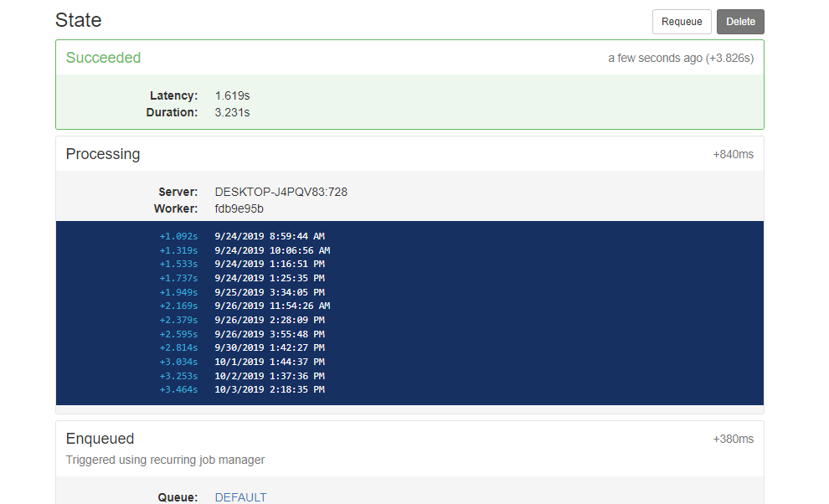Click the Delete button
The height and width of the screenshot is (504, 829).
[740, 22]
